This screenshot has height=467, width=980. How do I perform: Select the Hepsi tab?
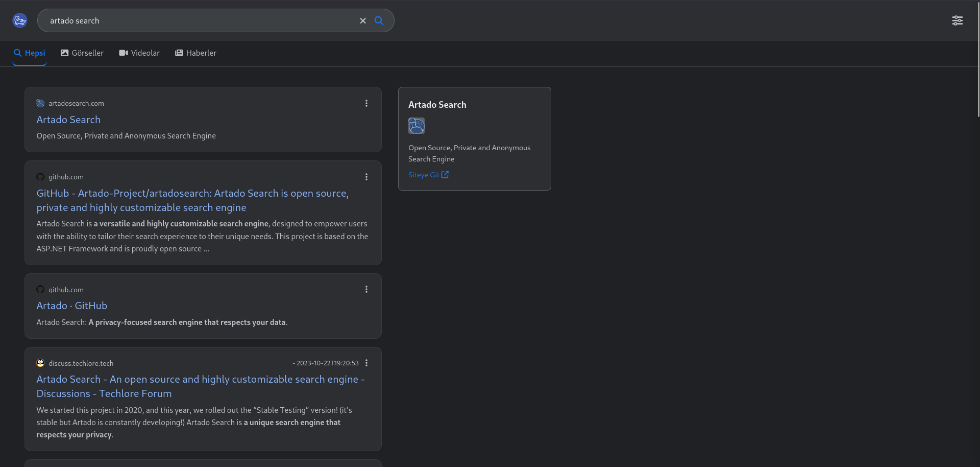[30, 53]
